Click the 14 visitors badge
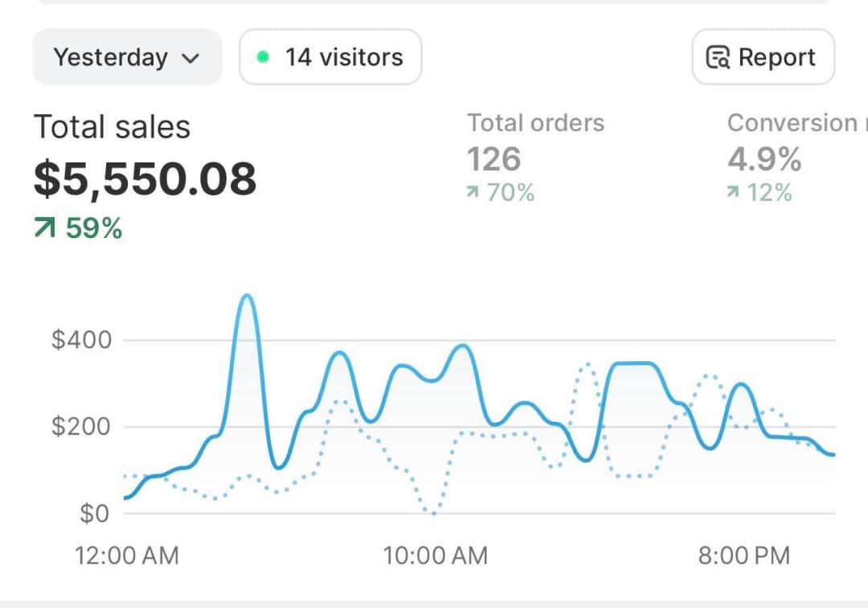868x608 pixels. (x=330, y=56)
